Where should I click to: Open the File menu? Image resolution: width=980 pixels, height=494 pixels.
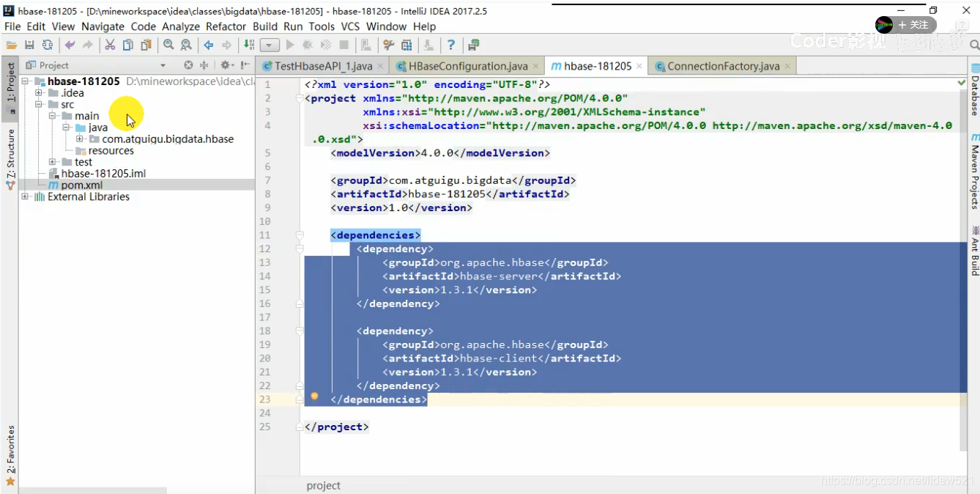click(12, 26)
